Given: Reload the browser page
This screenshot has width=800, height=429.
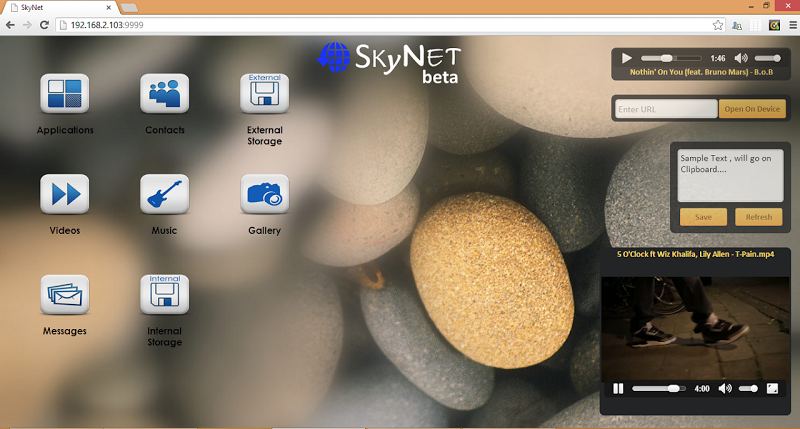Looking at the screenshot, I should click(x=44, y=25).
